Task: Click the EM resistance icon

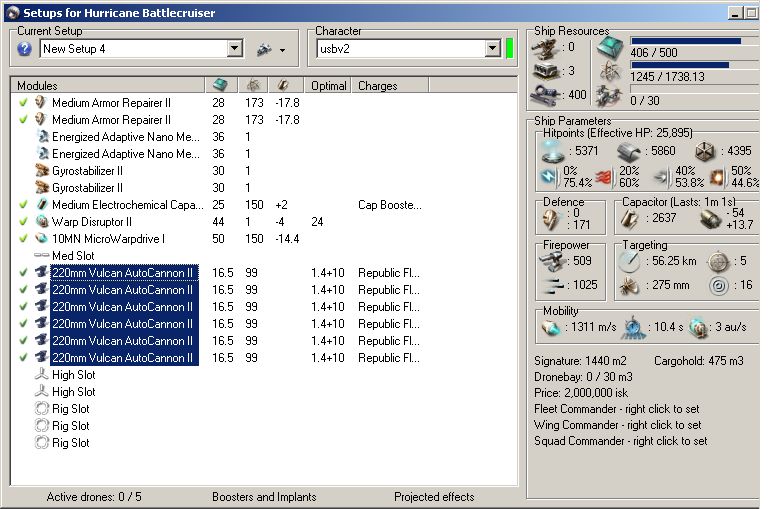Action: click(x=549, y=177)
